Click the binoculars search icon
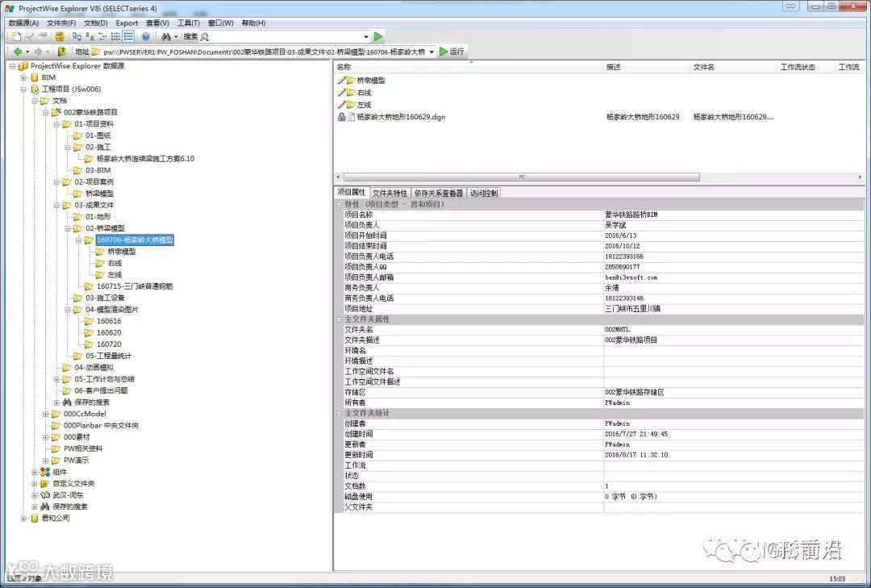The image size is (871, 588). coord(166,36)
